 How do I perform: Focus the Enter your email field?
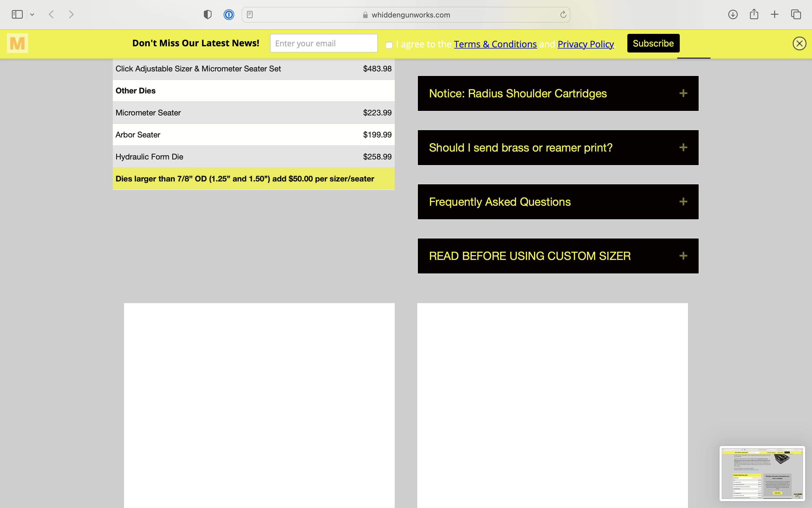(324, 43)
